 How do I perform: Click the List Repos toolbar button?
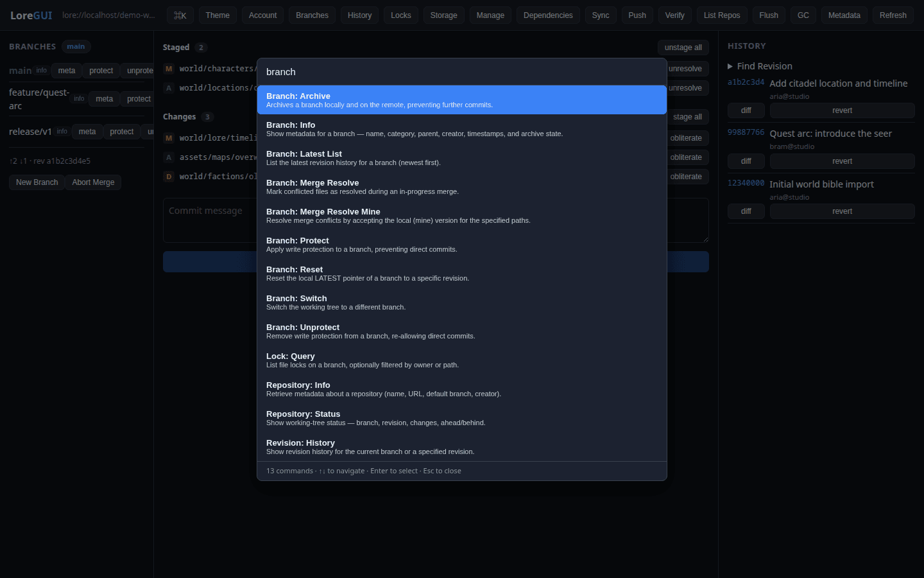[x=722, y=15]
